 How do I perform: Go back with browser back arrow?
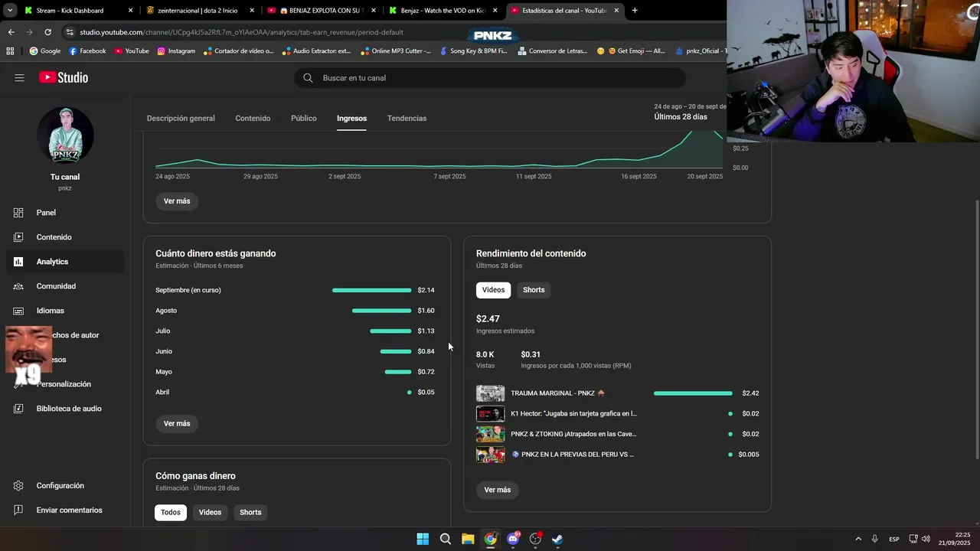point(11,32)
